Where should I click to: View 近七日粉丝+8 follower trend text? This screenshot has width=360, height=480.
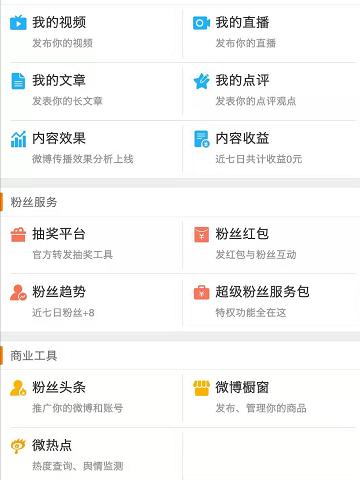click(x=63, y=313)
